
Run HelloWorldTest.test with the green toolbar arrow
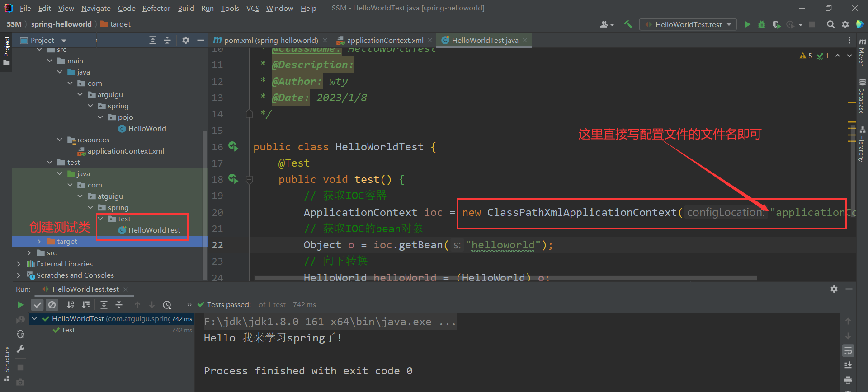pyautogui.click(x=747, y=24)
